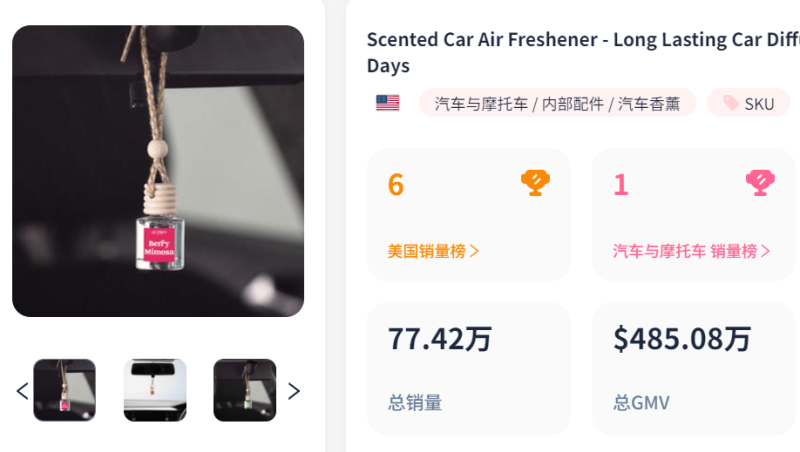Click the 汽车与摩托车 / 内部配件 / 汽车香薰 category tag

coord(557,103)
